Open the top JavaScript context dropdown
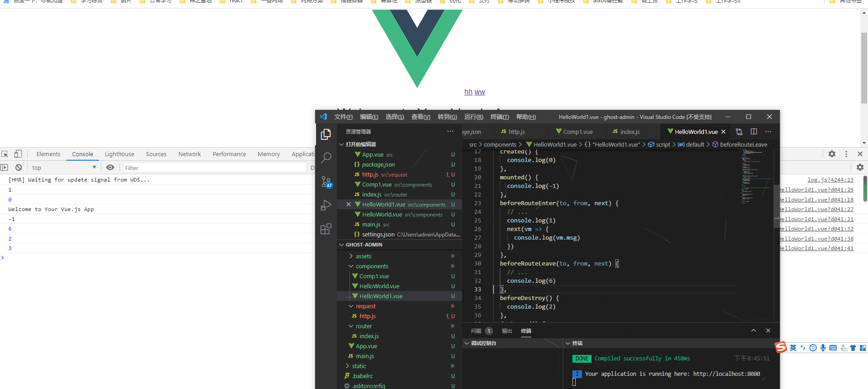The image size is (868, 389). pyautogui.click(x=64, y=167)
